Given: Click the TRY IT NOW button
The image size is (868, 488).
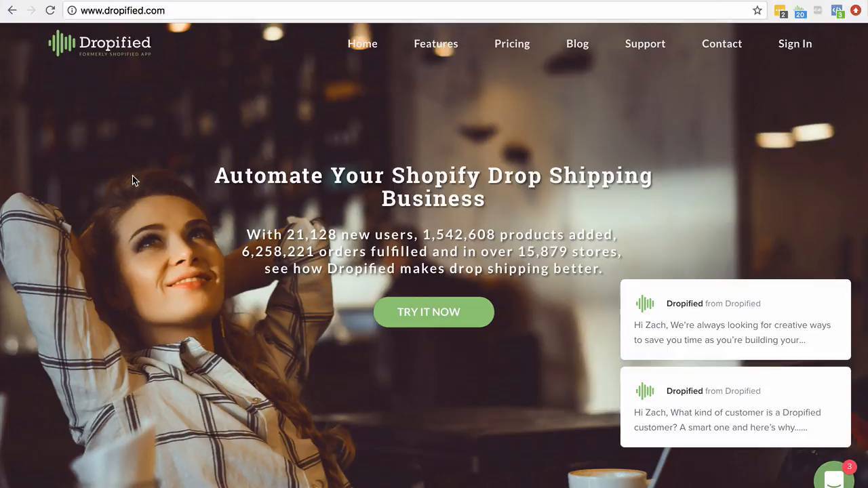Looking at the screenshot, I should (433, 312).
